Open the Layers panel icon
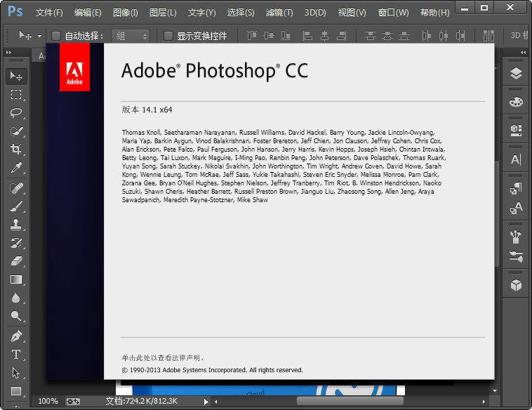The image size is (532, 410). 516,73
